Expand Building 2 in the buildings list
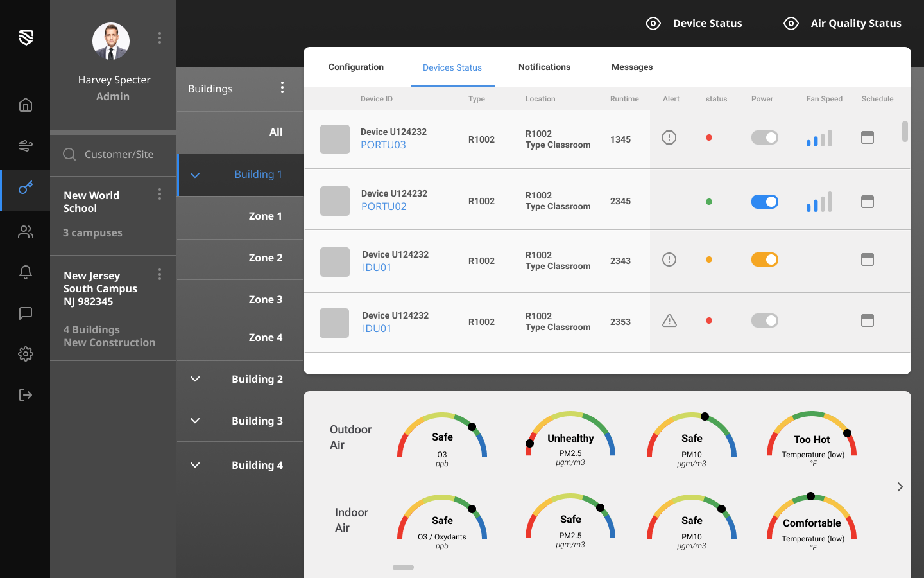 coord(195,379)
